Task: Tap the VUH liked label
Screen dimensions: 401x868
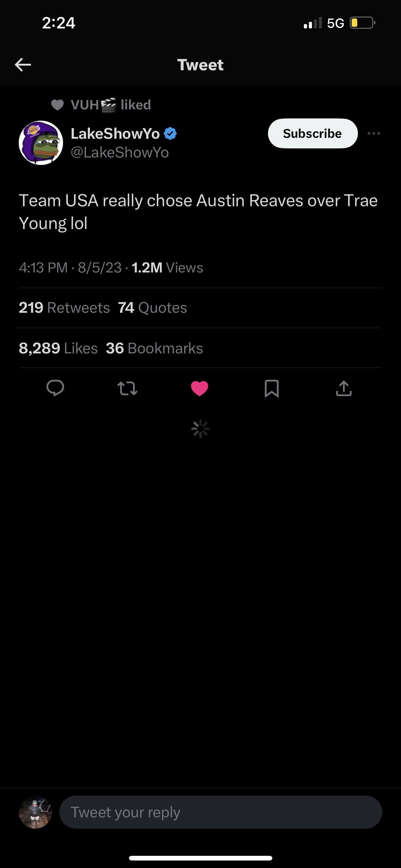Action: (x=111, y=105)
